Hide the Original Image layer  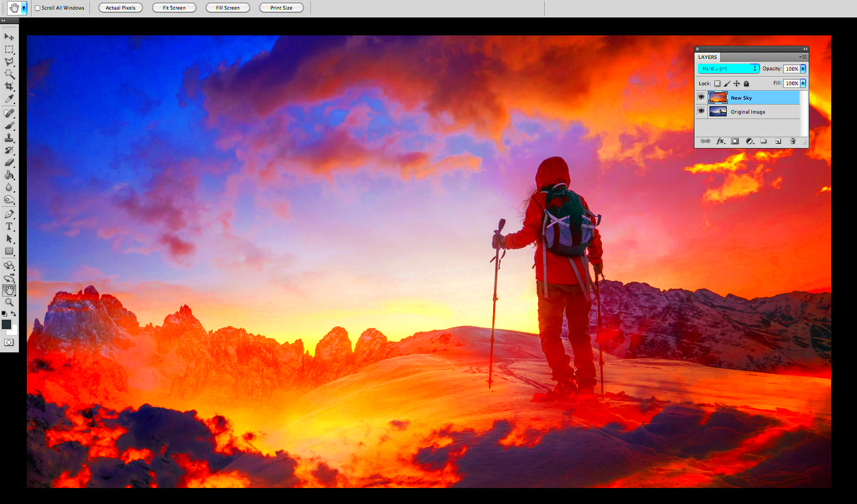[x=701, y=111]
